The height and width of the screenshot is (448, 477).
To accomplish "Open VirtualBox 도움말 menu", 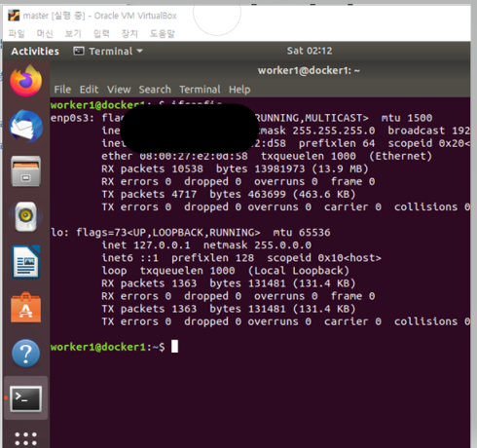I will pos(163,33).
